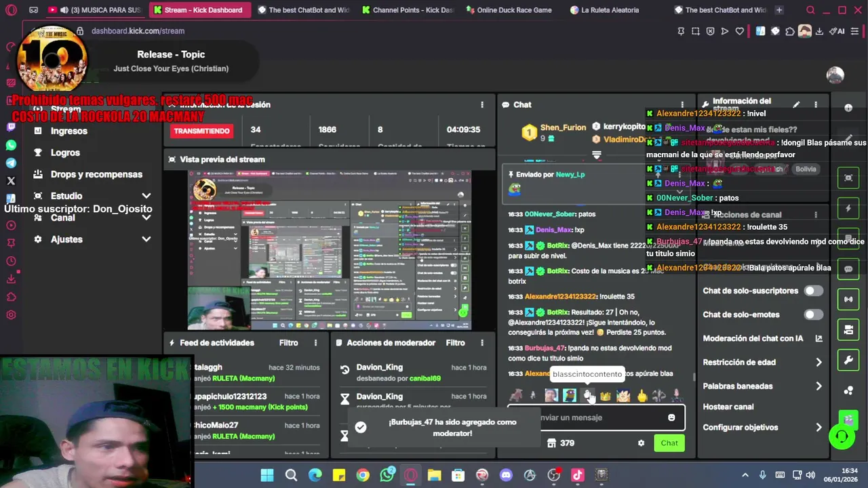Click the lightning bolt icon in right rail
This screenshot has width=868, height=488.
pyautogui.click(x=848, y=208)
